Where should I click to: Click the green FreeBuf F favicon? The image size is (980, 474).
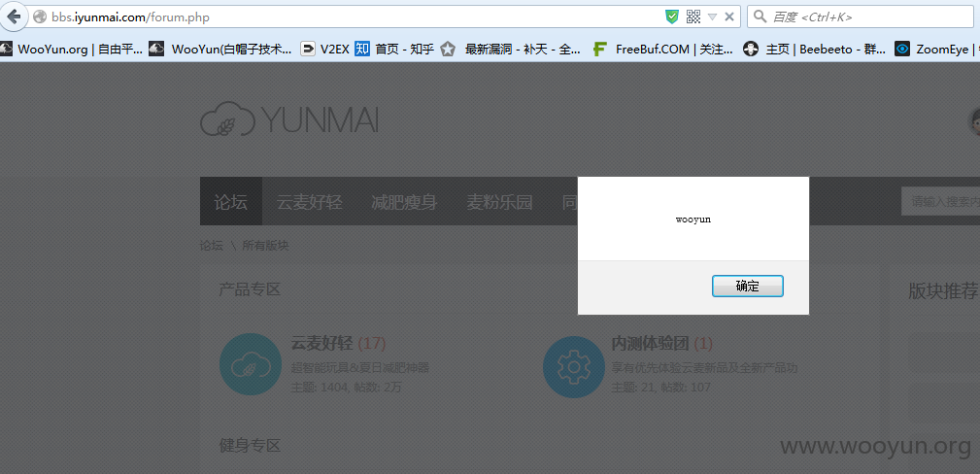[x=600, y=49]
